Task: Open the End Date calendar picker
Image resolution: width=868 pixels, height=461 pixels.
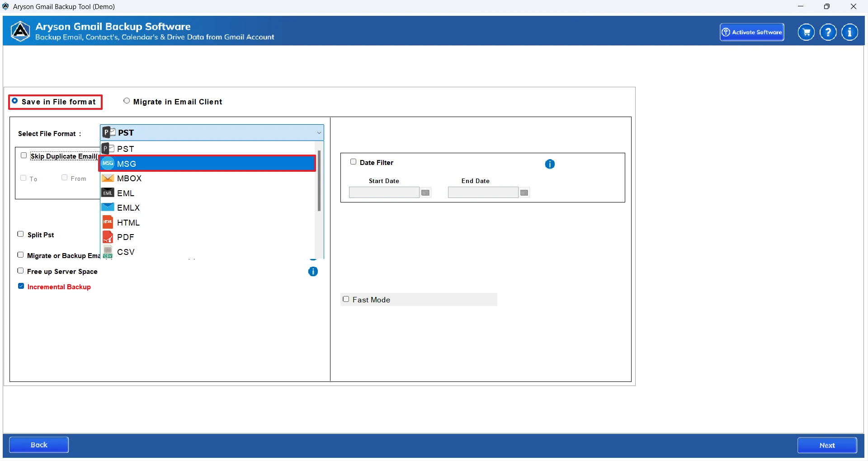Action: 524,193
